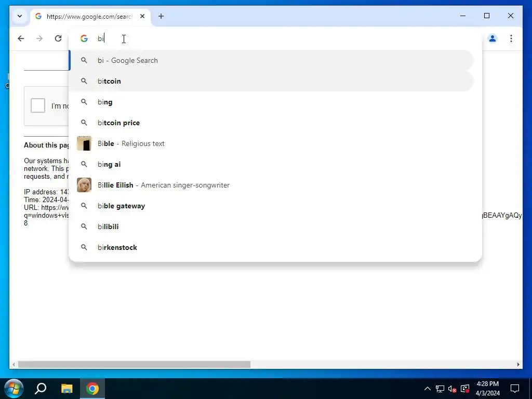Image resolution: width=532 pixels, height=399 pixels.
Task: Click the network icon in the tray
Action: (440, 389)
